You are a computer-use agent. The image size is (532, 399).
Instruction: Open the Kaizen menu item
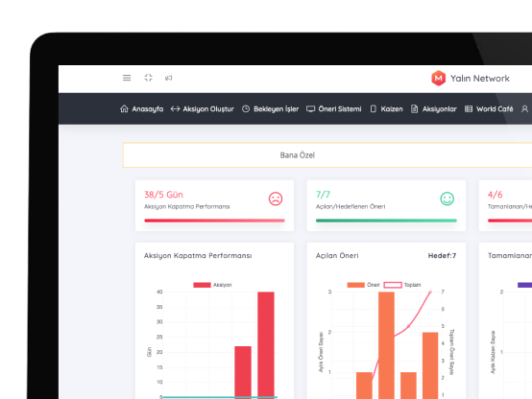point(392,109)
